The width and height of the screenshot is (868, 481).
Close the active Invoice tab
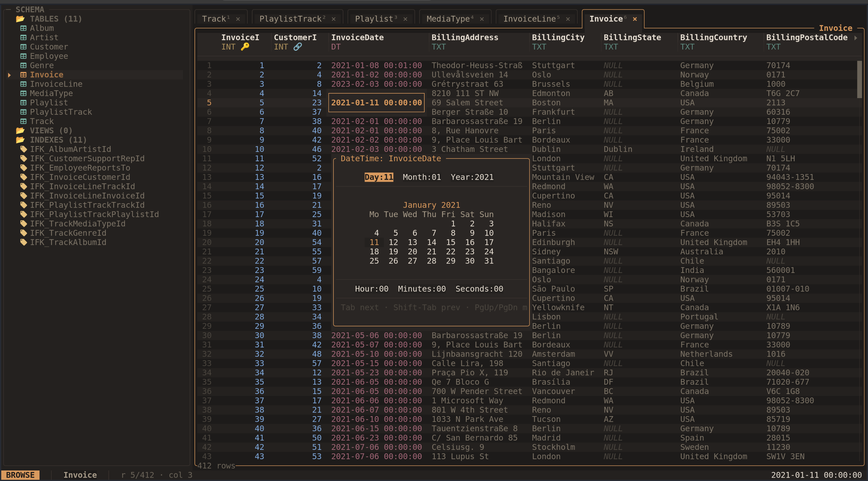pyautogui.click(x=635, y=19)
